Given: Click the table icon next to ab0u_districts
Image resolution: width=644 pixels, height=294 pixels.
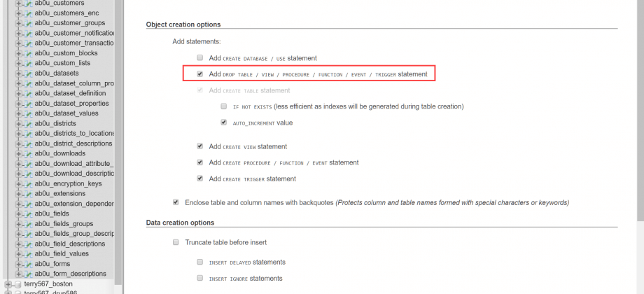Looking at the screenshot, I should [x=28, y=124].
